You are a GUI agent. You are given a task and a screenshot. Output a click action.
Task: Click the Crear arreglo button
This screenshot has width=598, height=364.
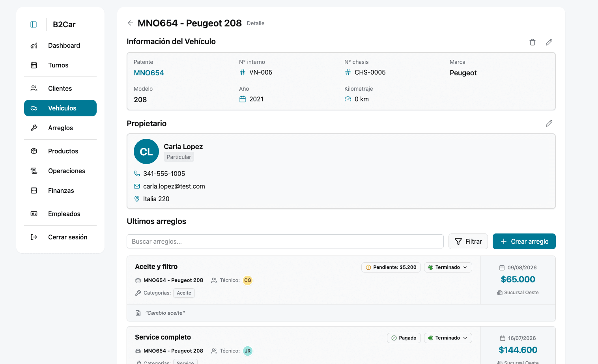(x=524, y=241)
